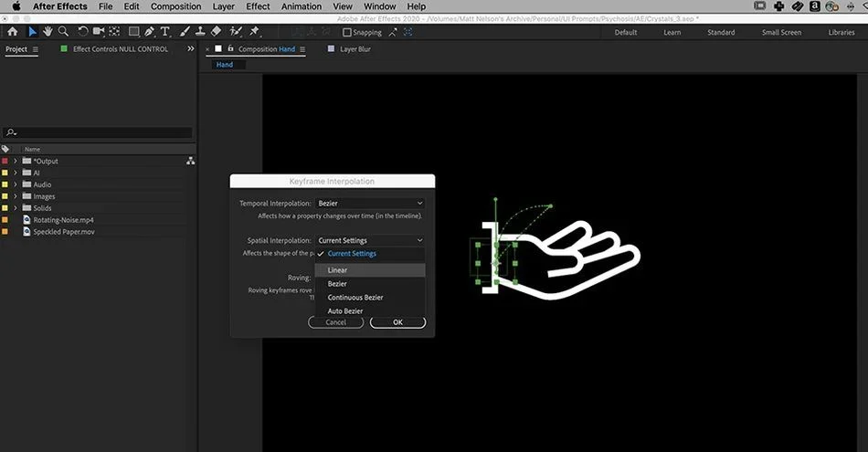Expand the Audio folder
The width and height of the screenshot is (868, 452).
point(16,184)
